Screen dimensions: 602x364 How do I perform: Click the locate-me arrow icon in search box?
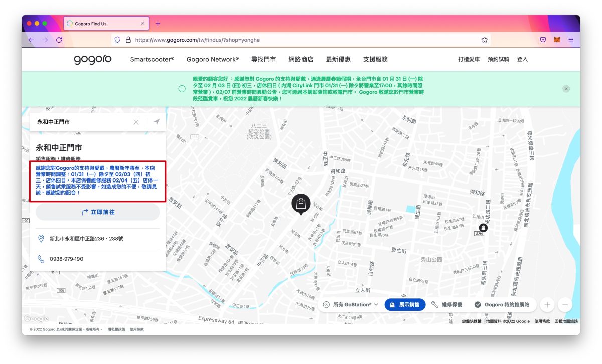(x=157, y=122)
